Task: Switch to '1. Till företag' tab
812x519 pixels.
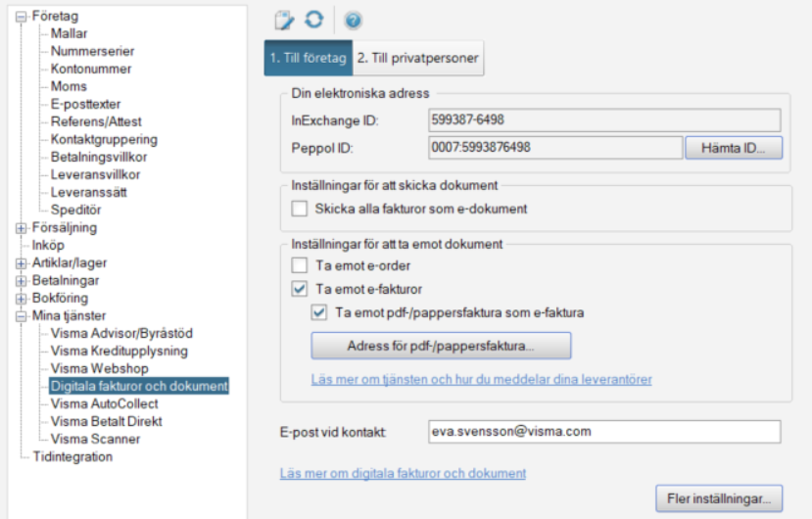Action: point(309,58)
